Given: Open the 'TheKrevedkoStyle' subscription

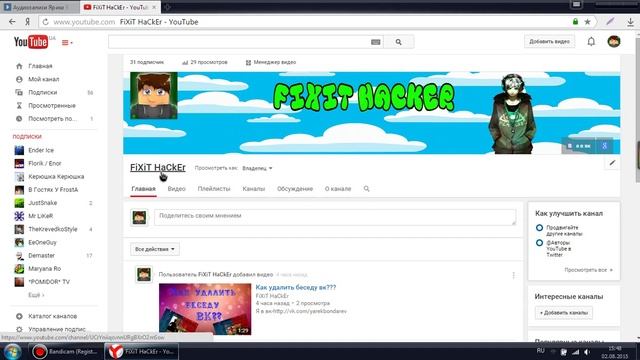Looking at the screenshot, I should pos(53,229).
